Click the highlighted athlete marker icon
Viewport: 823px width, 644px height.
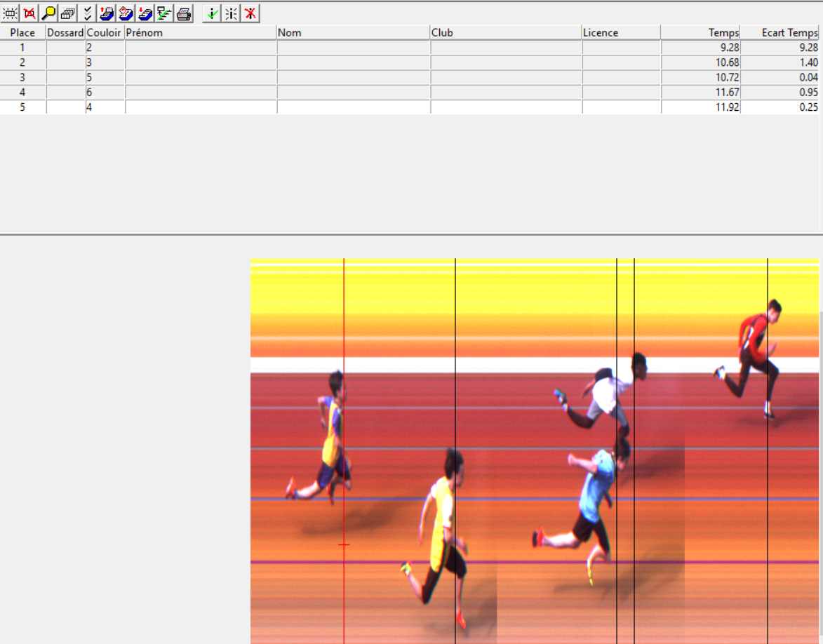click(231, 13)
